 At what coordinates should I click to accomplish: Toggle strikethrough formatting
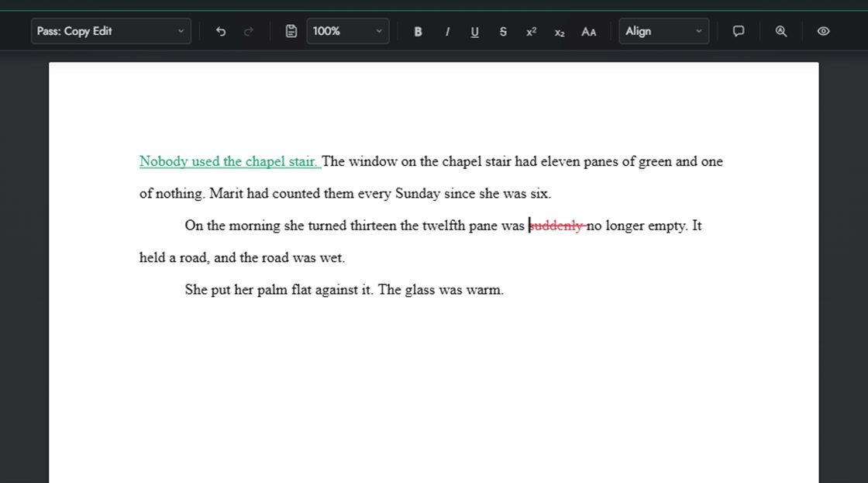coord(503,32)
